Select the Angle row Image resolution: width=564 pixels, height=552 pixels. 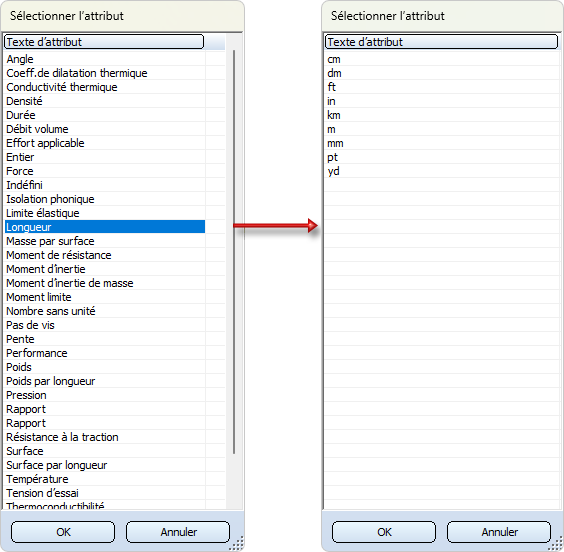(x=105, y=59)
